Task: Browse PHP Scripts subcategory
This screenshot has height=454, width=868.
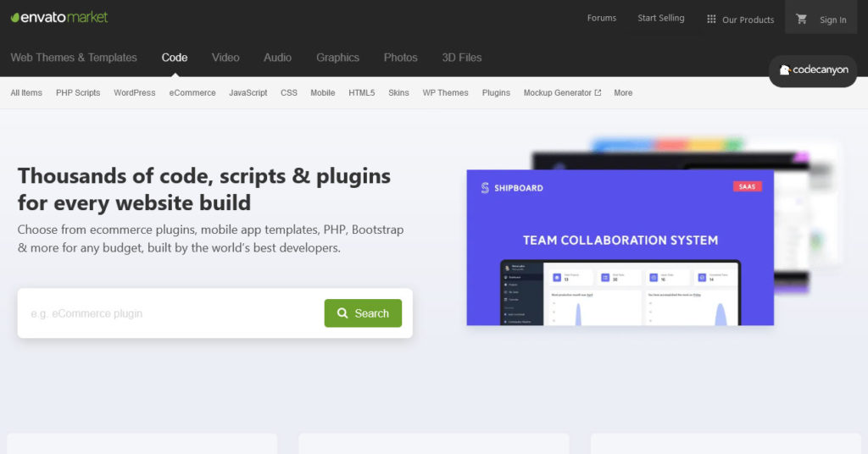Action: pos(78,93)
